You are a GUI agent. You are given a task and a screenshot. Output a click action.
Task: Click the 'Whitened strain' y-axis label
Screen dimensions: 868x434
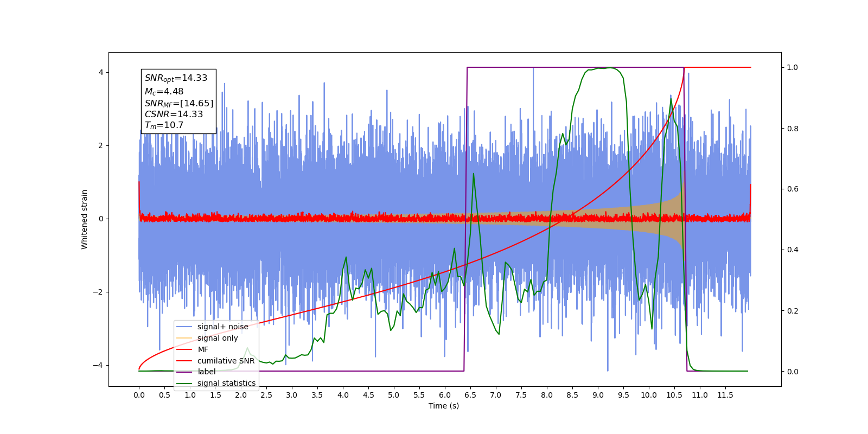tap(85, 219)
